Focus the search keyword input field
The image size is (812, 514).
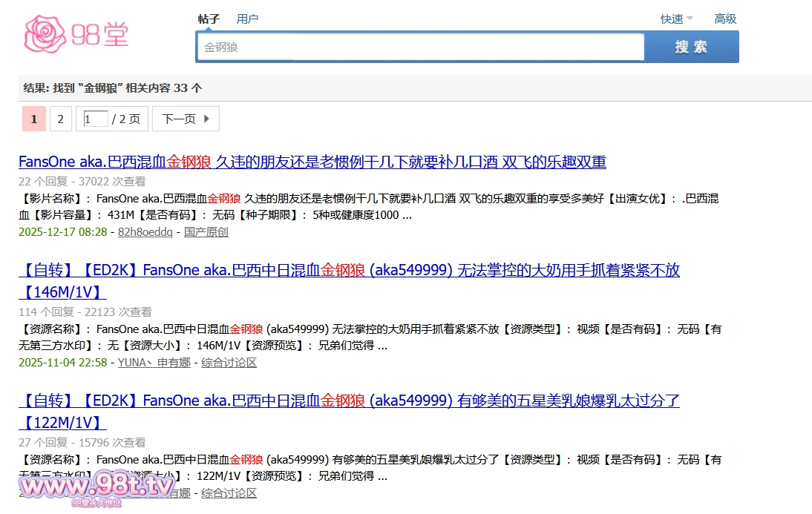[420, 47]
